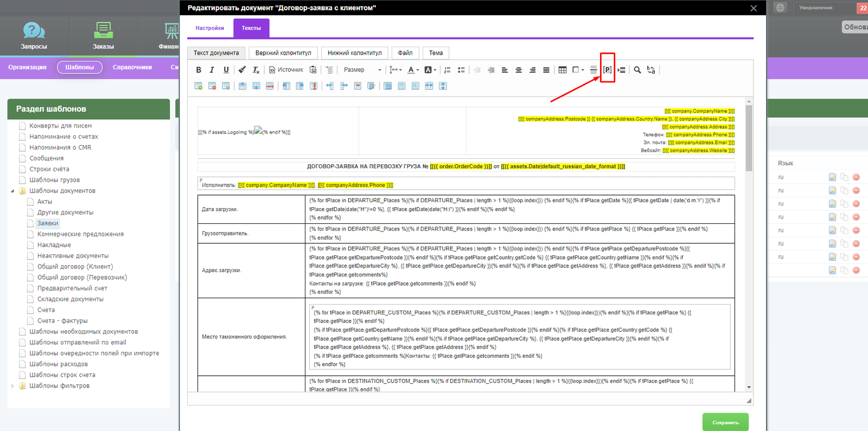Open the Тема tab
Viewport: 868px width, 431px height.
coord(436,53)
